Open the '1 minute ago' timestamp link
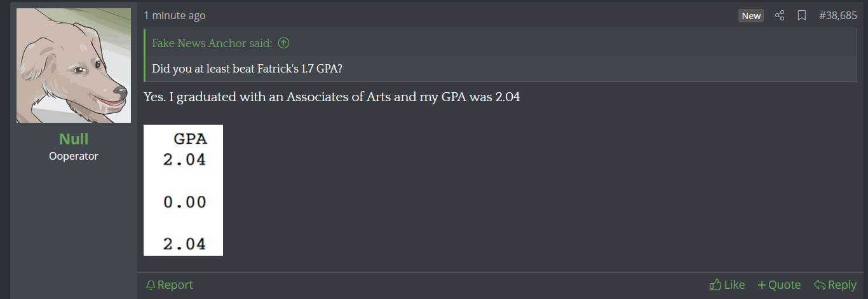This screenshot has height=299, width=868. click(x=175, y=15)
